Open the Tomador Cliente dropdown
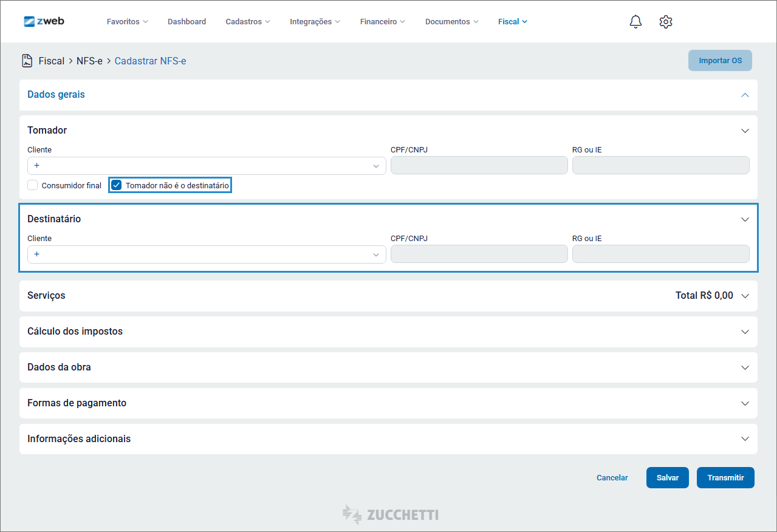Viewport: 777px width, 532px height. coord(375,166)
